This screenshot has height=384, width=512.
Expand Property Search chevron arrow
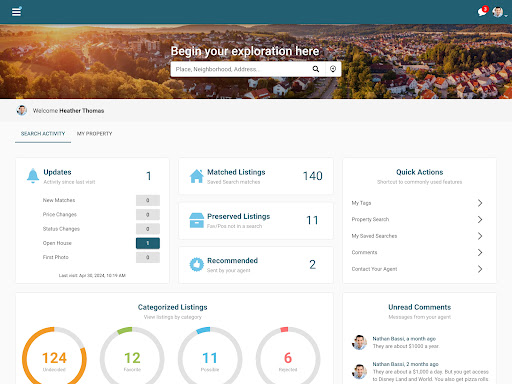click(480, 219)
